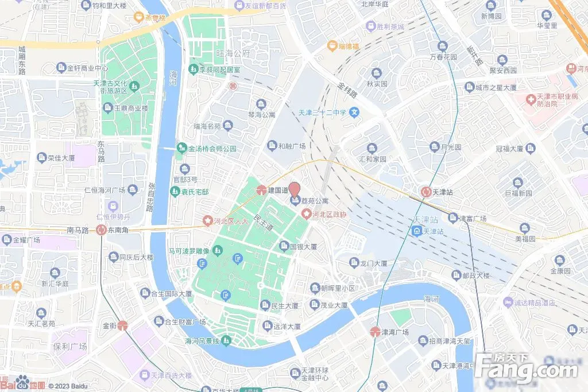Select the 诚达精品酒店 hotel icon
The image size is (588, 392).
pos(508,302)
